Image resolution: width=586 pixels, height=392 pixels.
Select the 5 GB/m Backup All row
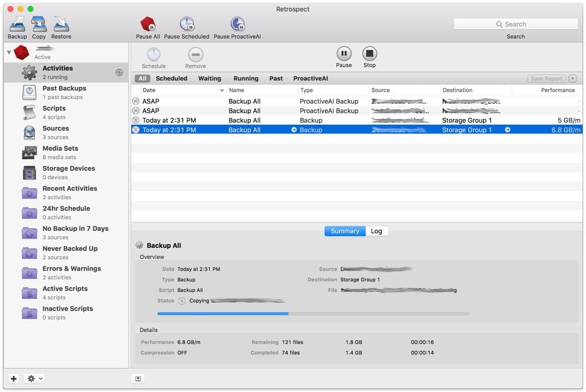356,120
